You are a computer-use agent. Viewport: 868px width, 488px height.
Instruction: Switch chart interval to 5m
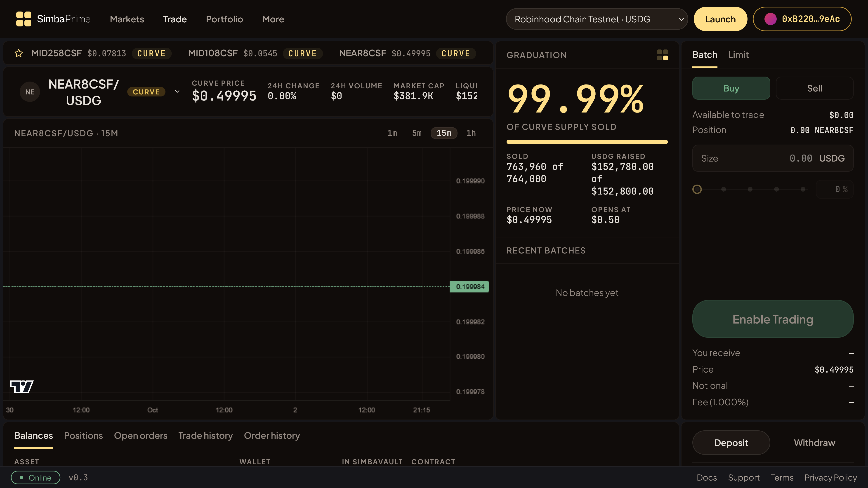[x=417, y=133]
